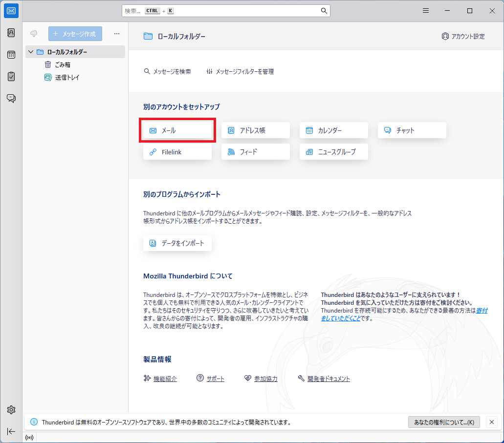504x443 pixels.
Task: Open the Address Book space icon
Action: (x=11, y=33)
